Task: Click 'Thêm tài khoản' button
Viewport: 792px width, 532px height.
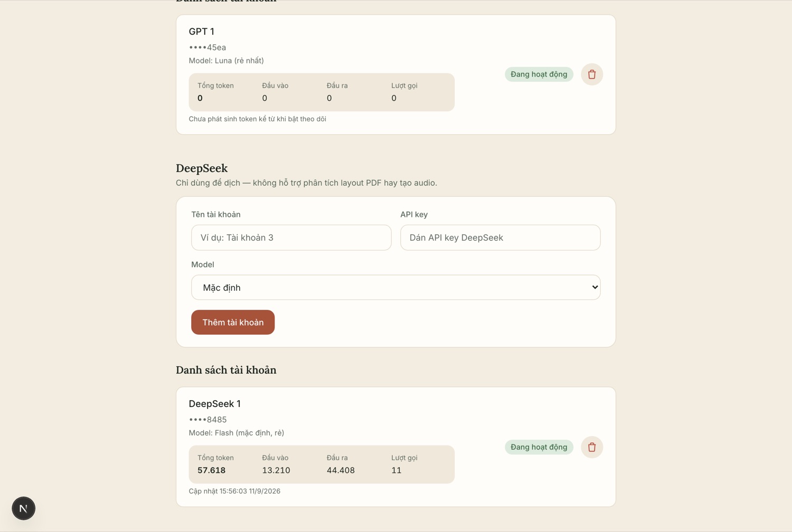Action: (x=233, y=322)
